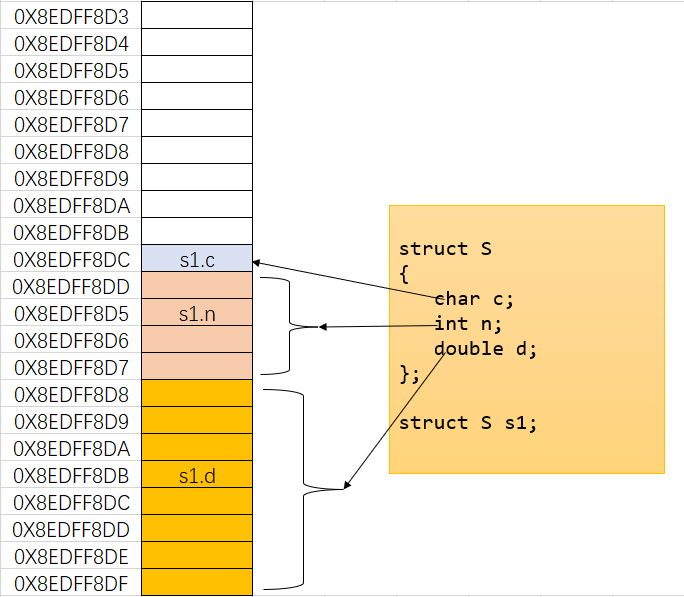The height and width of the screenshot is (597, 684).
Task: Click address cell 0X8EDFF8DE
Action: click(x=71, y=556)
